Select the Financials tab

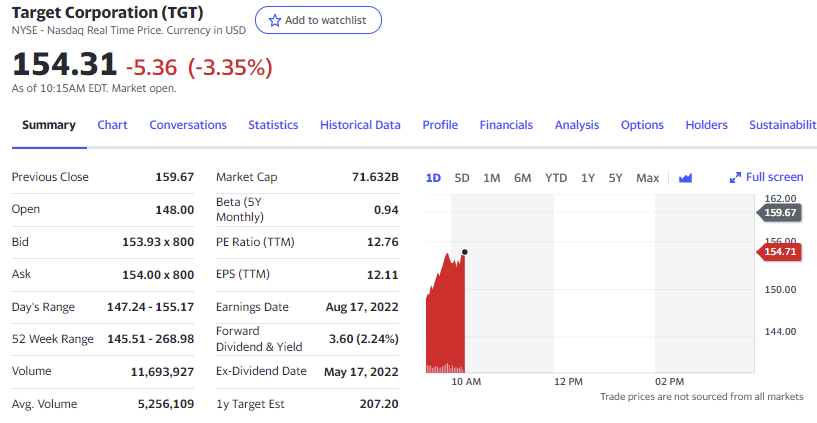(506, 125)
